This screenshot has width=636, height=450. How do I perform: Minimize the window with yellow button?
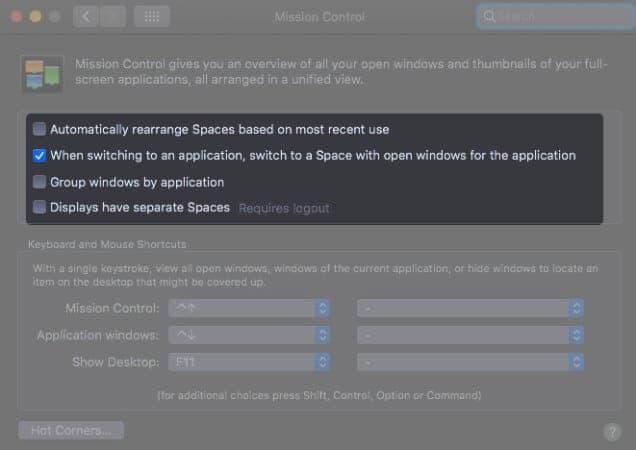point(36,17)
